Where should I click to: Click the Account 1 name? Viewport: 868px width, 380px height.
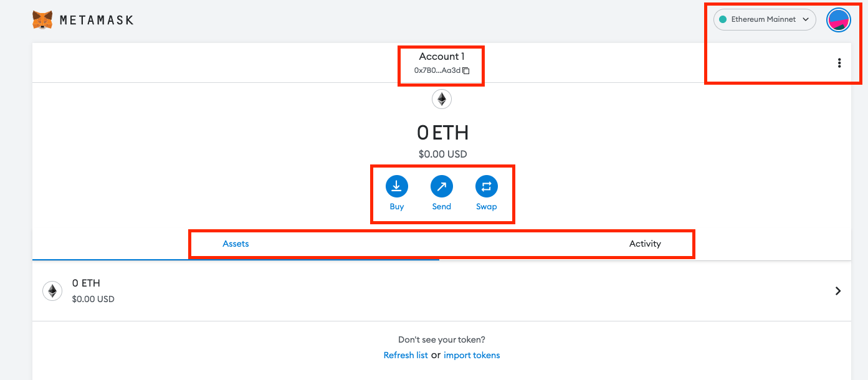click(x=442, y=57)
